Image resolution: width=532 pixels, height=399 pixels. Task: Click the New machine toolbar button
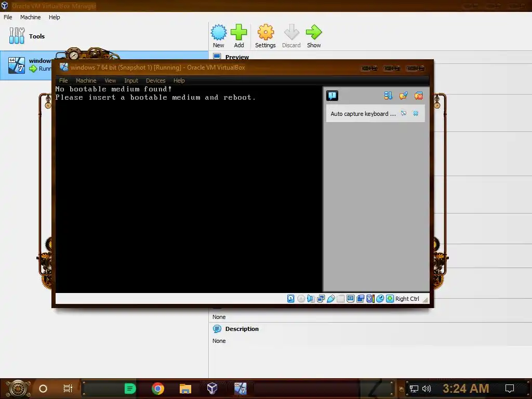219,36
